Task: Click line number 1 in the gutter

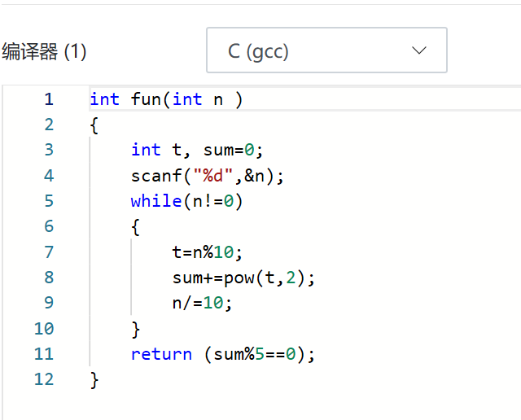Action: [x=48, y=99]
